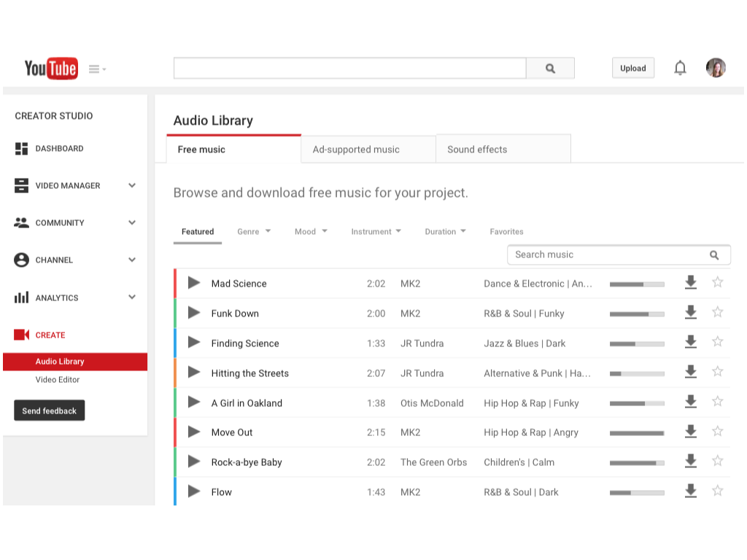Open the Mood filter dropdown
The image size is (747, 560).
[x=311, y=232]
